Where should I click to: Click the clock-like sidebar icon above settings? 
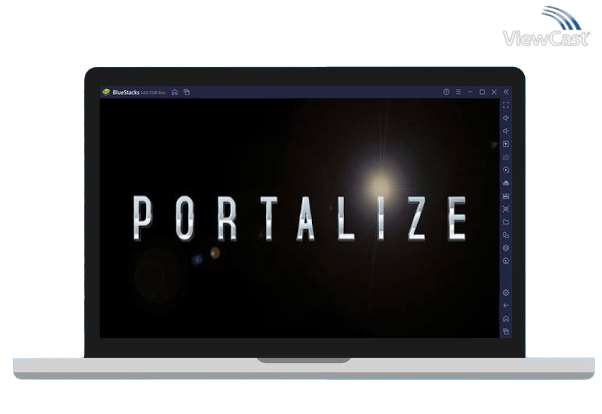click(x=506, y=261)
